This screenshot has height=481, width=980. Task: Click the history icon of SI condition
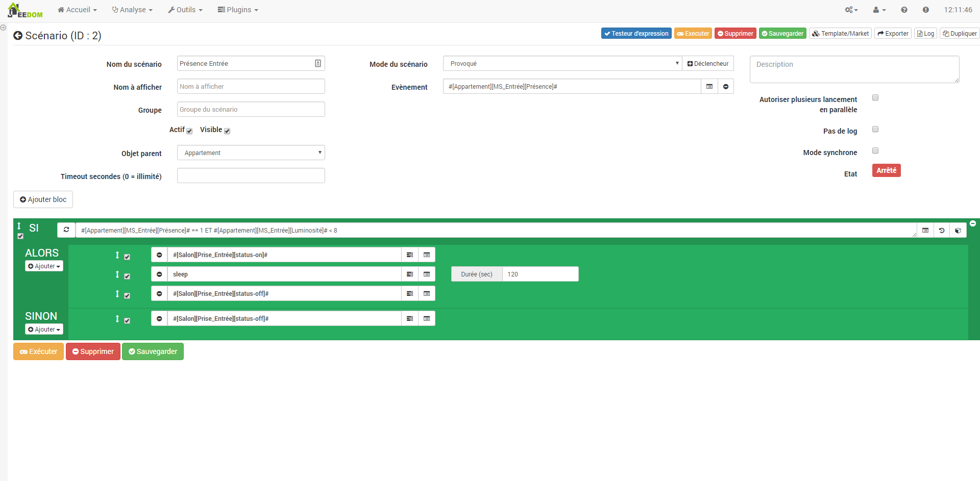942,231
